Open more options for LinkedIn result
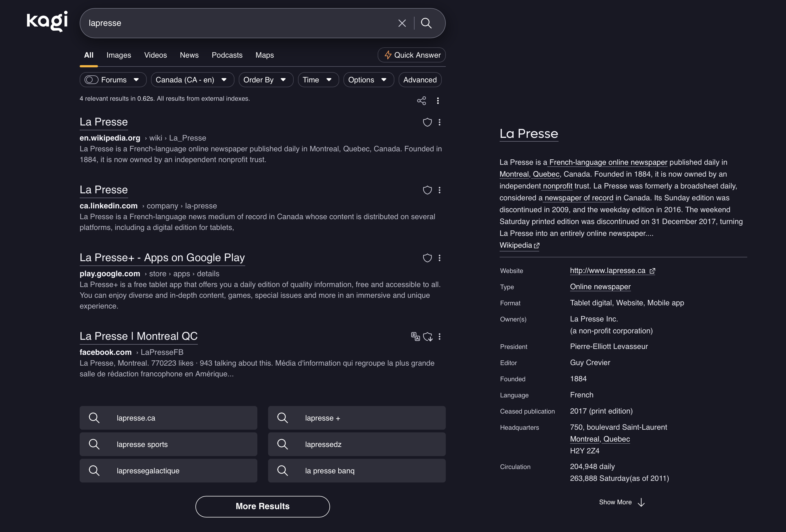Viewport: 786px width, 532px height. tap(440, 190)
